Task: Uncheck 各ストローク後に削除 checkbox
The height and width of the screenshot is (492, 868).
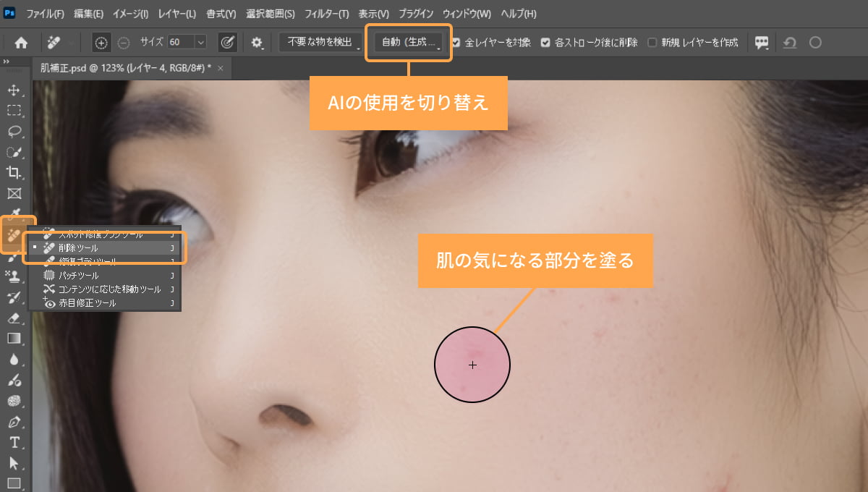Action: click(x=545, y=43)
